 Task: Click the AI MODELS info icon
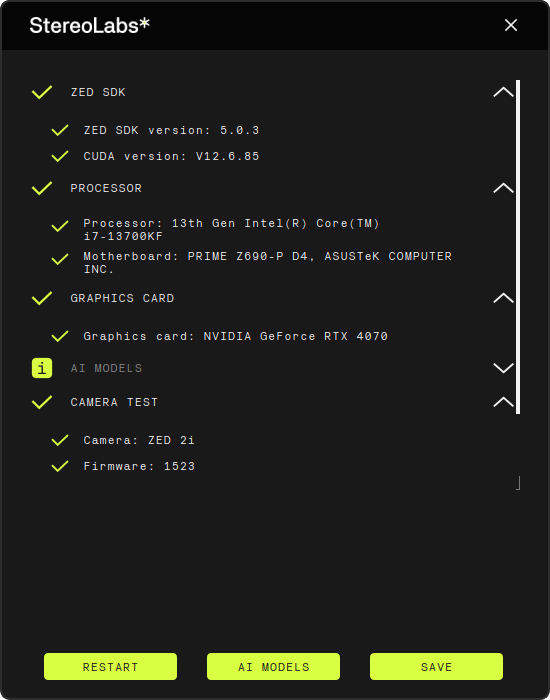[42, 368]
